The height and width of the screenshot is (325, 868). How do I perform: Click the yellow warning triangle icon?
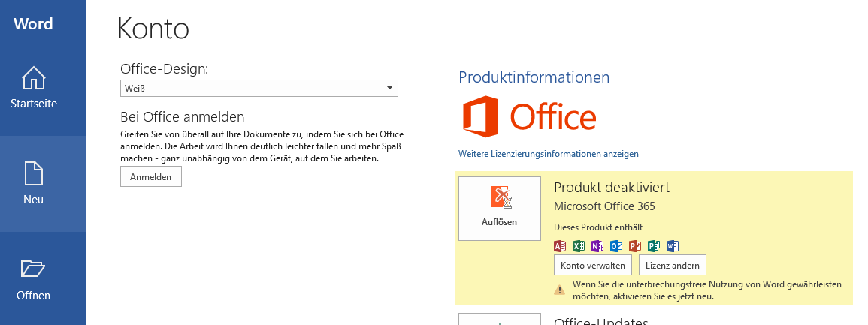[560, 289]
